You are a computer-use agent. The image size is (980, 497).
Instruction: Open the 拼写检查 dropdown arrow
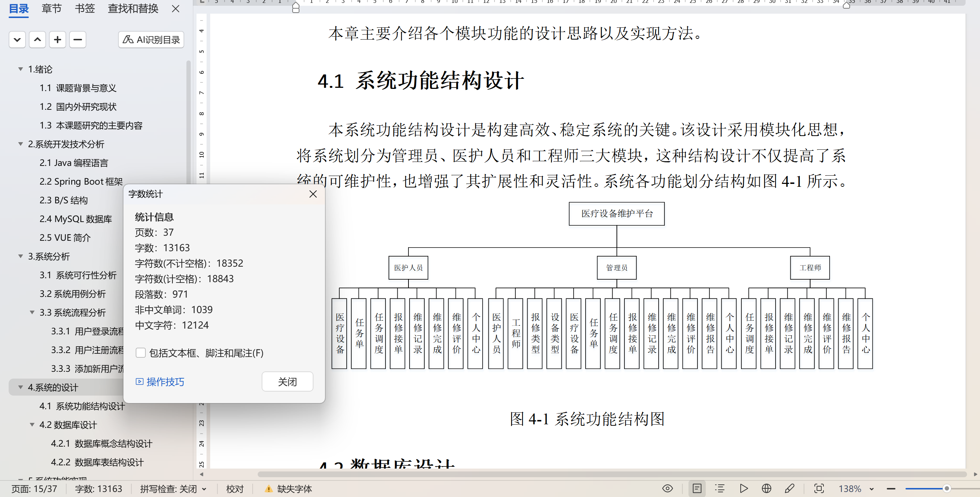tap(204, 489)
